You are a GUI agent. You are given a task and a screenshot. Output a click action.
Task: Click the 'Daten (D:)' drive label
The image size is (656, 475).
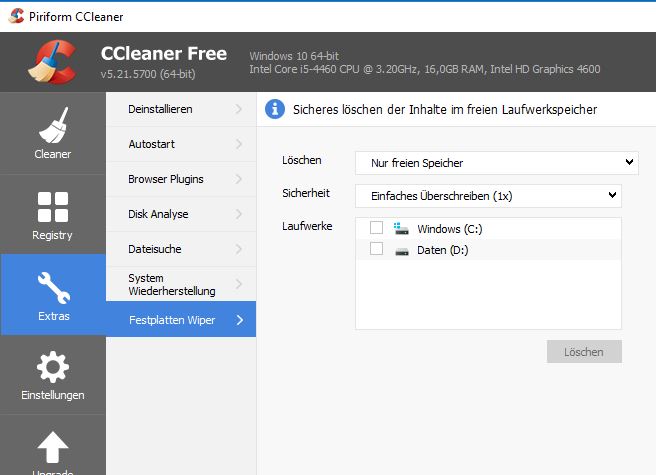[443, 250]
